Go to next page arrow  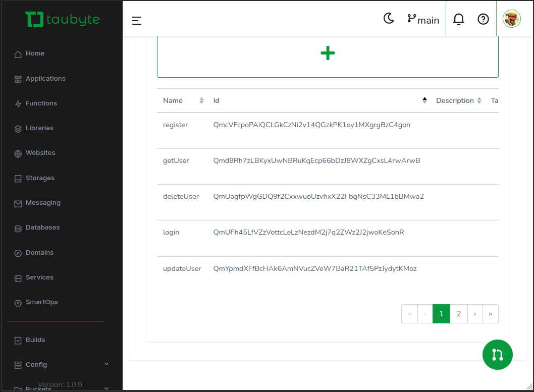pos(475,314)
